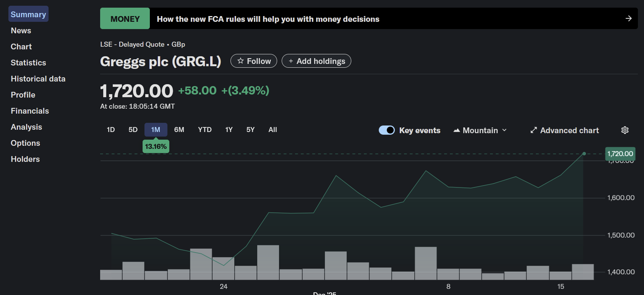Click the tallest volume bar on the chart
This screenshot has width=644, height=295.
coord(268,262)
